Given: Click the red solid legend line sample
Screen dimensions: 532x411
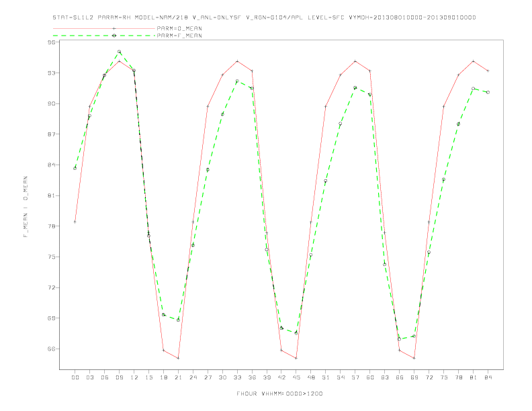Looking at the screenshot, I should [x=104, y=28].
